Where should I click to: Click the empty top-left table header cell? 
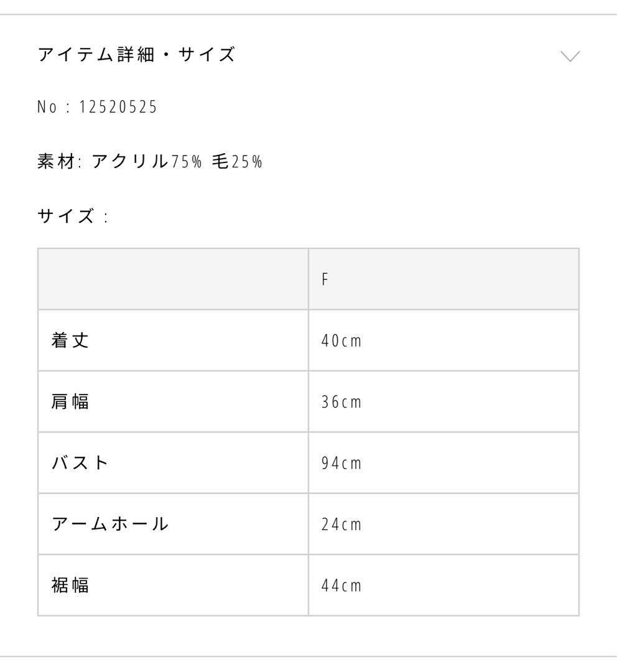pyautogui.click(x=172, y=278)
